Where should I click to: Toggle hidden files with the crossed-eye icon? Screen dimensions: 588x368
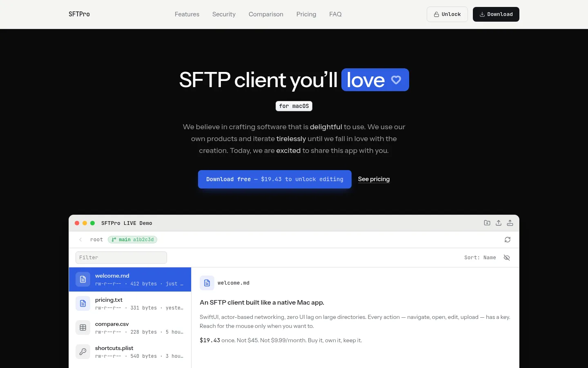(507, 258)
